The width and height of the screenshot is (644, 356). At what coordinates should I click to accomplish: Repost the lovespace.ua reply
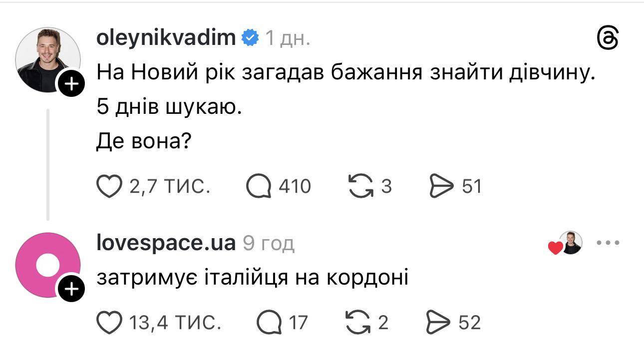358,322
